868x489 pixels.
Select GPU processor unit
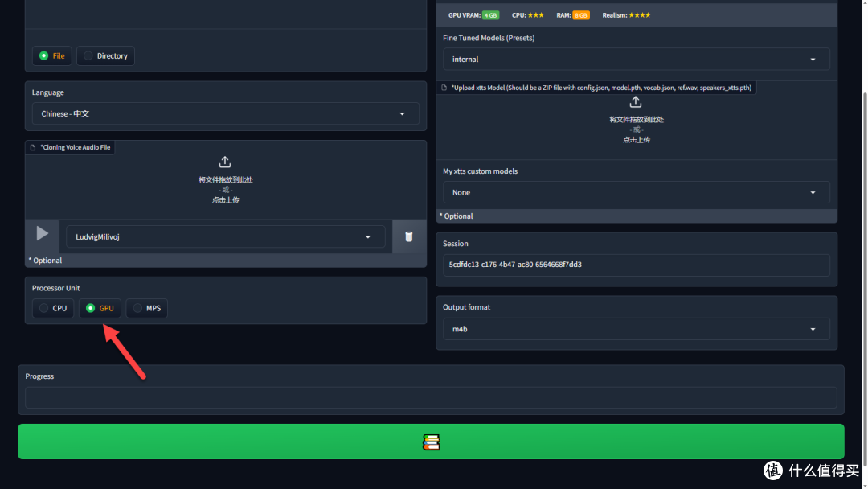100,308
